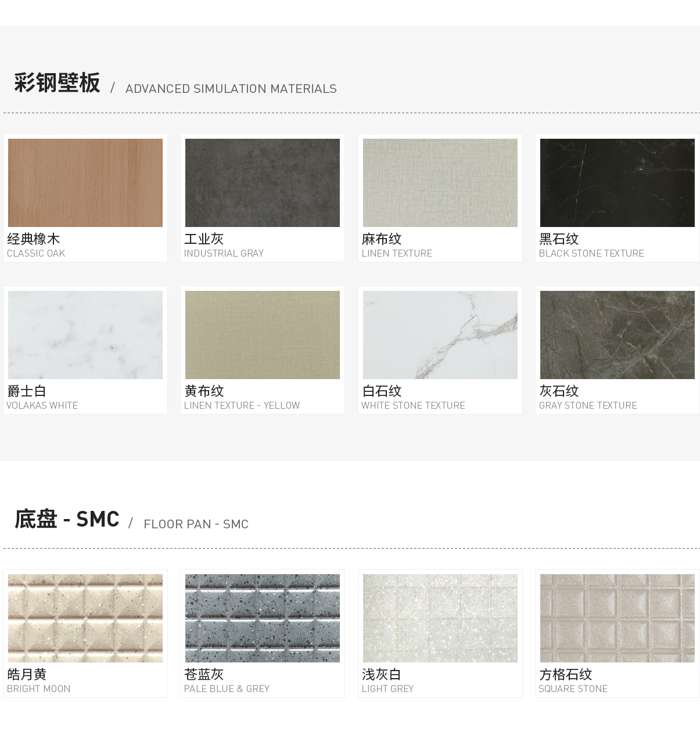
Task: Click the 灰石纹 label
Action: [559, 391]
